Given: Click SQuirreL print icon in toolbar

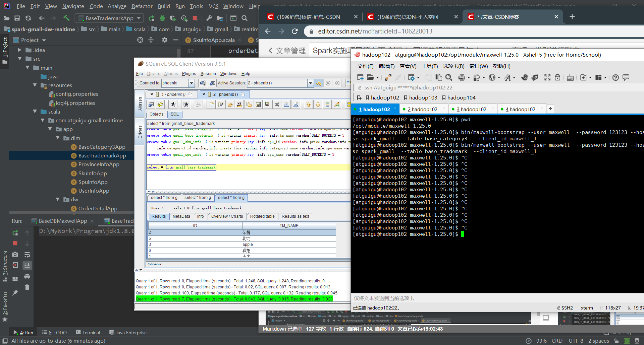Looking at the screenshot, I should (x=286, y=105).
